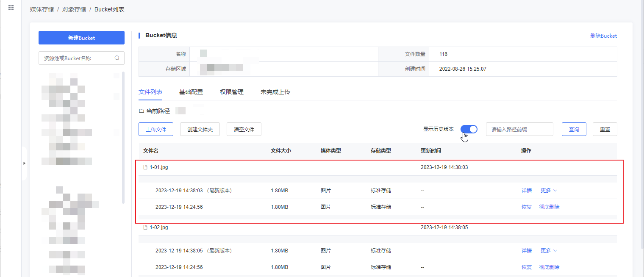The image size is (644, 277).
Task: Focus the 请输入路径前缀 input field
Action: 519,130
